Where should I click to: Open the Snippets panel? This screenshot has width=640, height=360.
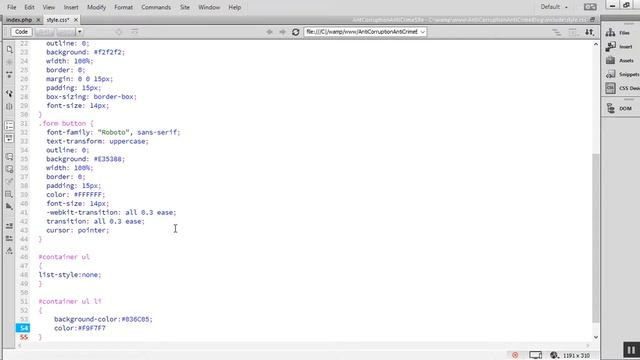click(x=622, y=74)
